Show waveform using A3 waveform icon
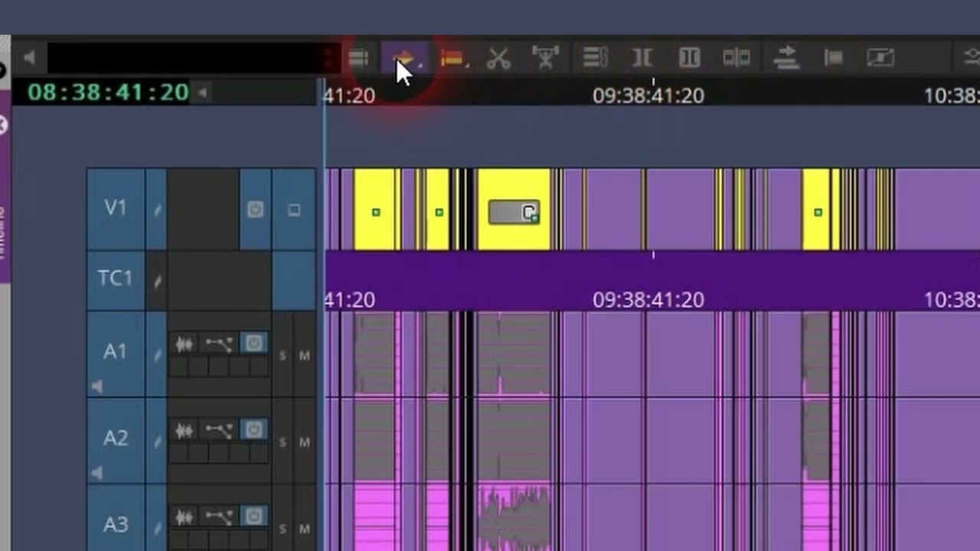Viewport: 980px width, 551px height. pyautogui.click(x=185, y=517)
